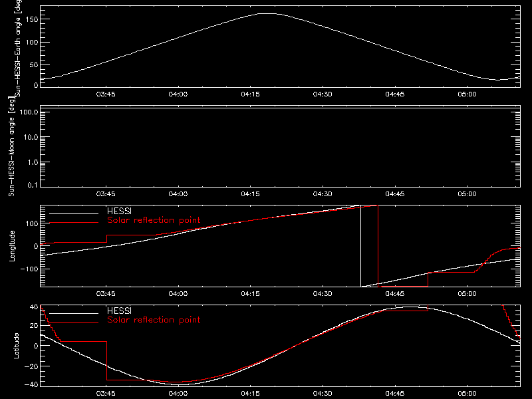Click '05:00' under the Earth angle plot
This screenshot has height=399, width=532.
(467, 94)
